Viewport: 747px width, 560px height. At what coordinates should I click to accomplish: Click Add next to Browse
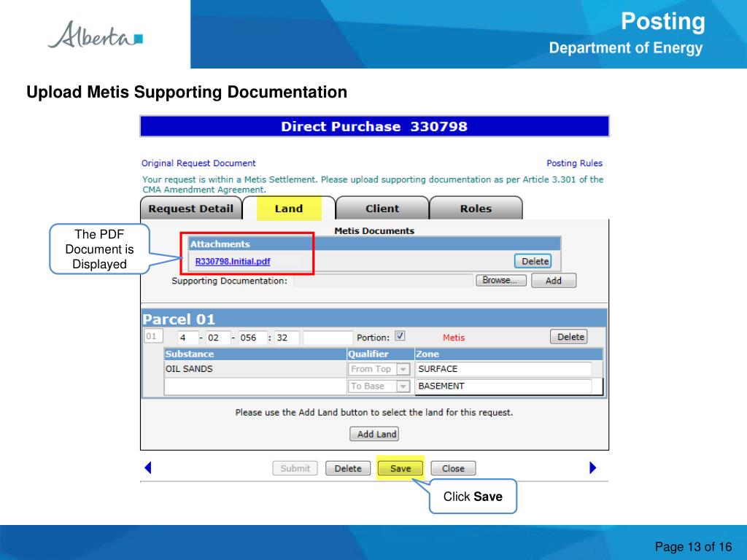tap(554, 281)
